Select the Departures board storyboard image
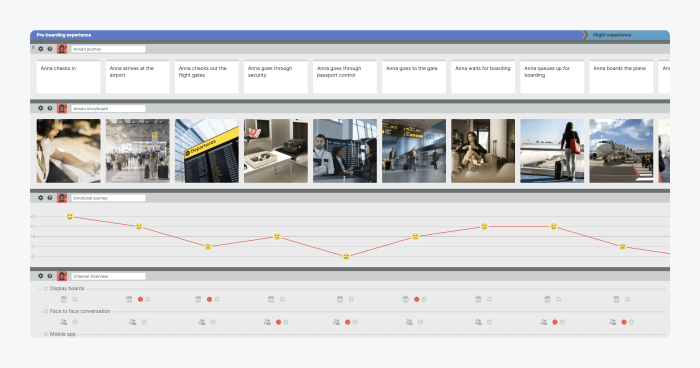Image resolution: width=700 pixels, height=368 pixels. pyautogui.click(x=207, y=151)
